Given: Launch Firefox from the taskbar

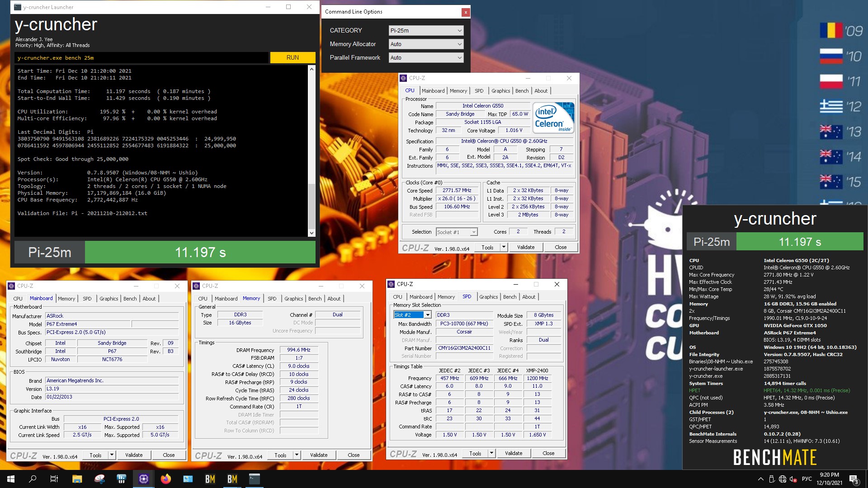Looking at the screenshot, I should pyautogui.click(x=166, y=479).
